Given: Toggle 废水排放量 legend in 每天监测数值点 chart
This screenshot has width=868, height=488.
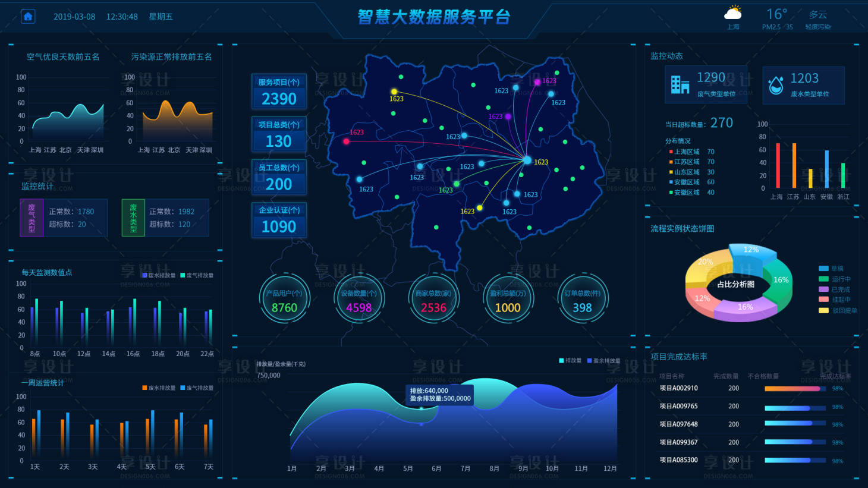Looking at the screenshot, I should pyautogui.click(x=159, y=275).
